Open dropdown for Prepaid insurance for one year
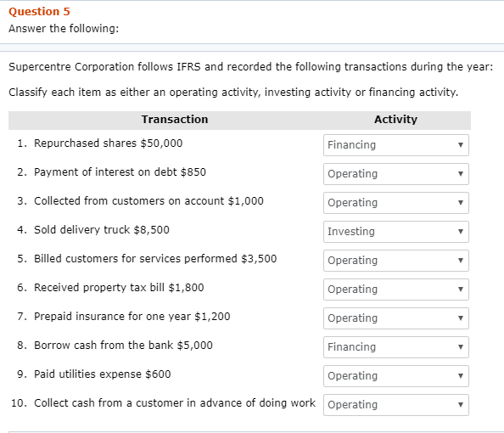Screen dimensions: 504x433 tap(396, 318)
